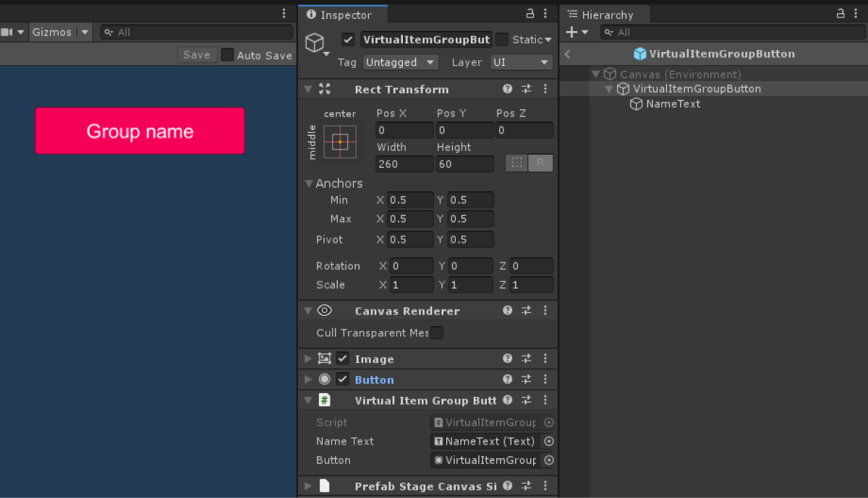Click object picker for Name Text field
Viewport: 868px width, 498px height.
[x=549, y=441]
